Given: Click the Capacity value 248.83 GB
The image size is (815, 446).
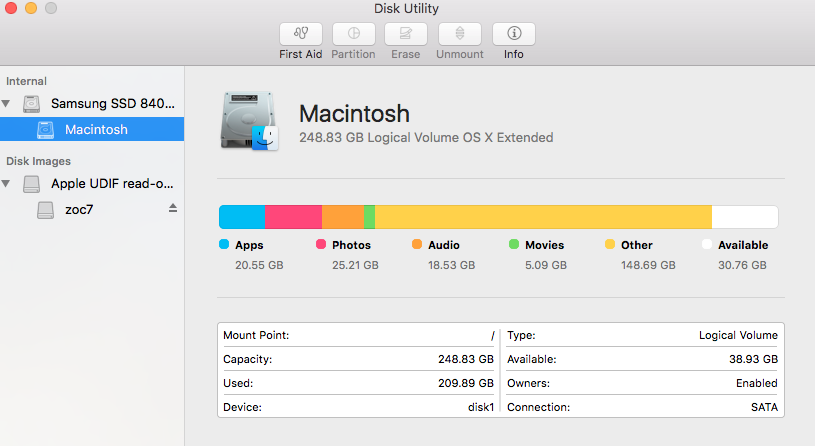Looking at the screenshot, I should tap(466, 359).
